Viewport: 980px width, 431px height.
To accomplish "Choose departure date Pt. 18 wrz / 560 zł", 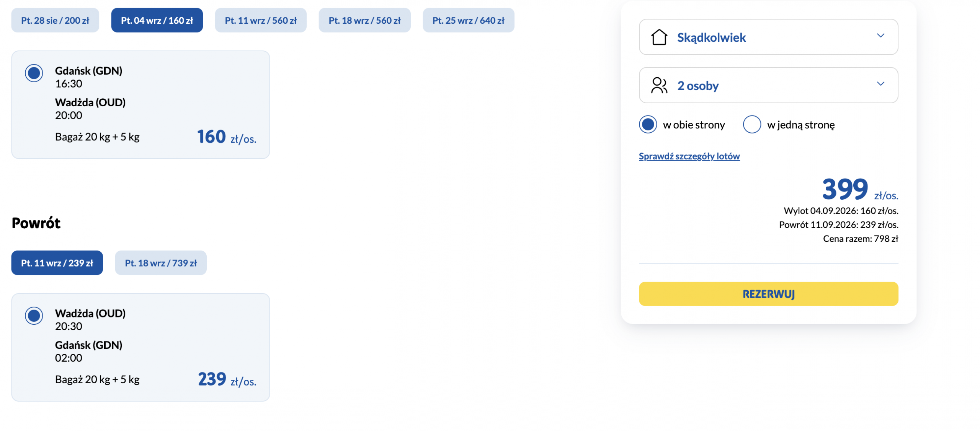I will (364, 20).
